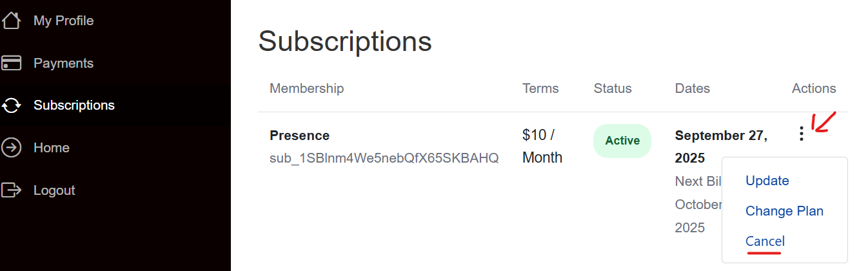Open the three-dot Actions menu
The image size is (868, 271).
point(801,134)
